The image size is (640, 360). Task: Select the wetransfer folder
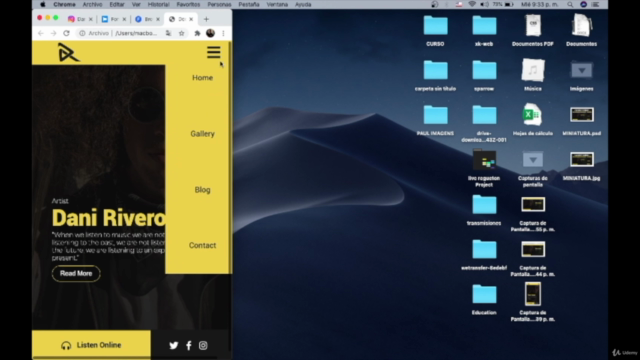click(484, 249)
